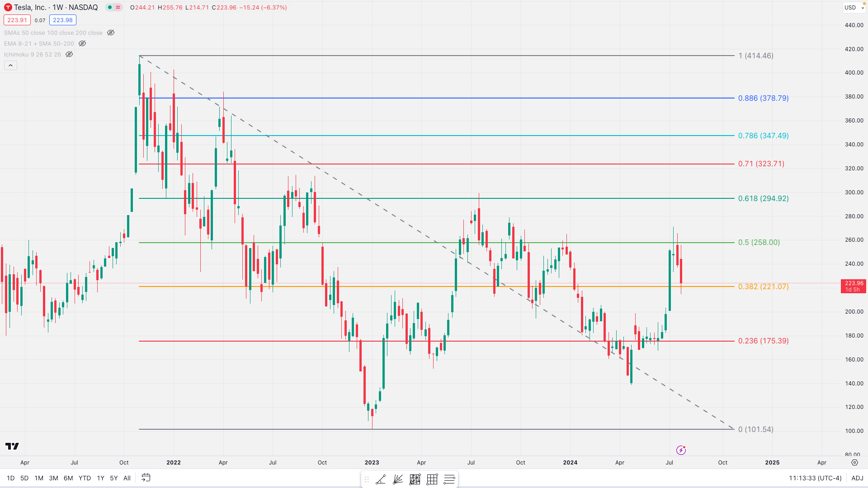Hide the SMAs 50 100 200 indicator
This screenshot has width=868, height=488.
pyautogui.click(x=110, y=33)
